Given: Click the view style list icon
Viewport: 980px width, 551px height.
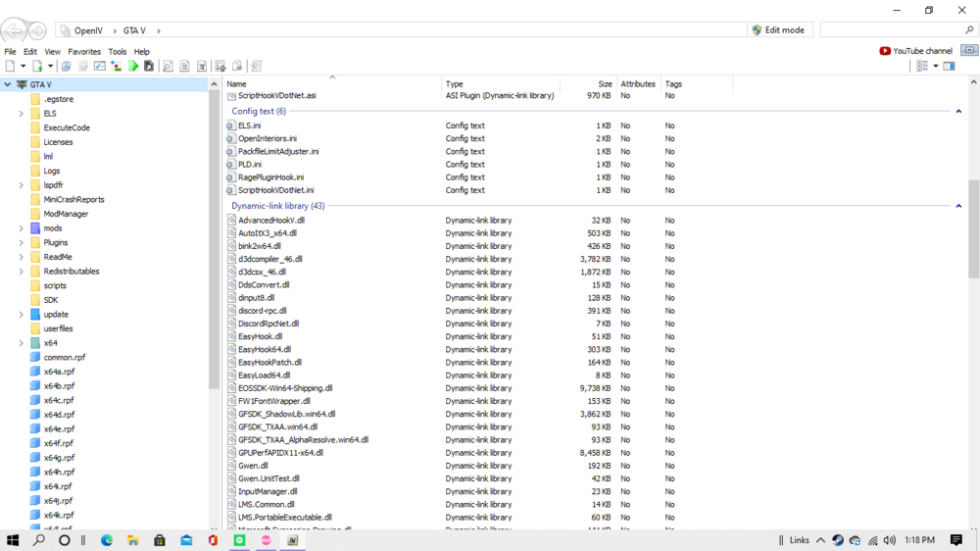Looking at the screenshot, I should [922, 67].
